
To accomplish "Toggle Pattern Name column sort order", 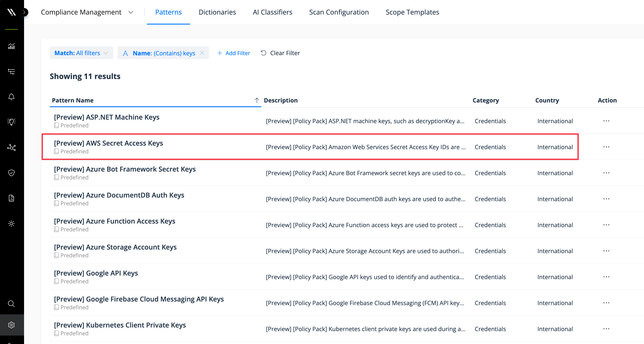I will 257,100.
